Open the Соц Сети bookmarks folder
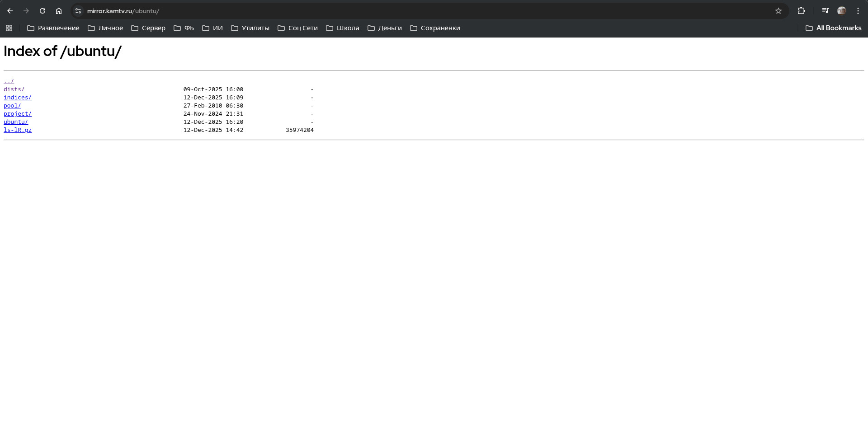The image size is (868, 441). [297, 28]
